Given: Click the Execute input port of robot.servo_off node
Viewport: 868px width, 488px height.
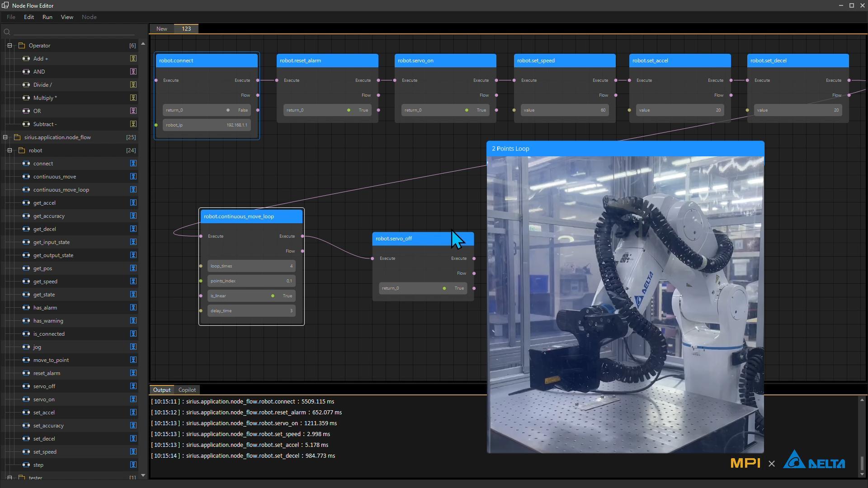Looking at the screenshot, I should [x=373, y=258].
